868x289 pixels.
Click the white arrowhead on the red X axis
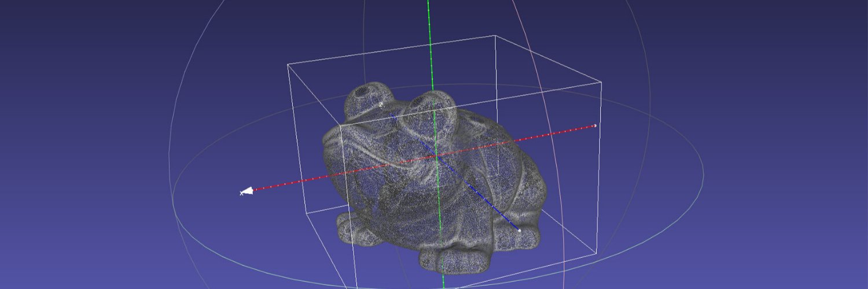point(248,191)
